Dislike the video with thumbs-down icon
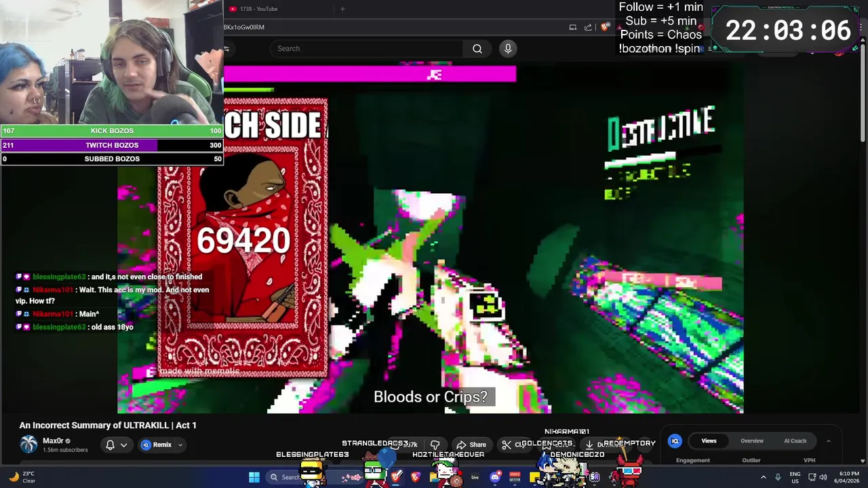Screen dimensions: 868x488 pos(435,445)
